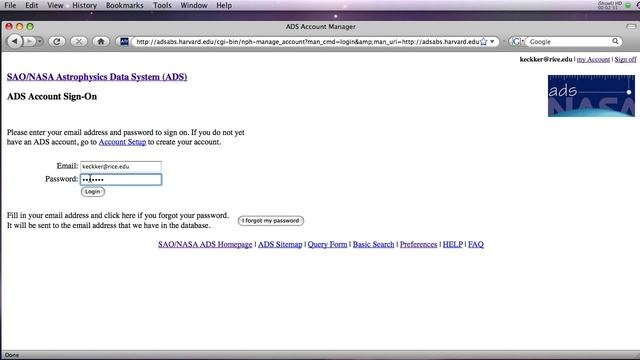Open the Bookmarks menu
This screenshot has height=360, width=640.
(124, 5)
